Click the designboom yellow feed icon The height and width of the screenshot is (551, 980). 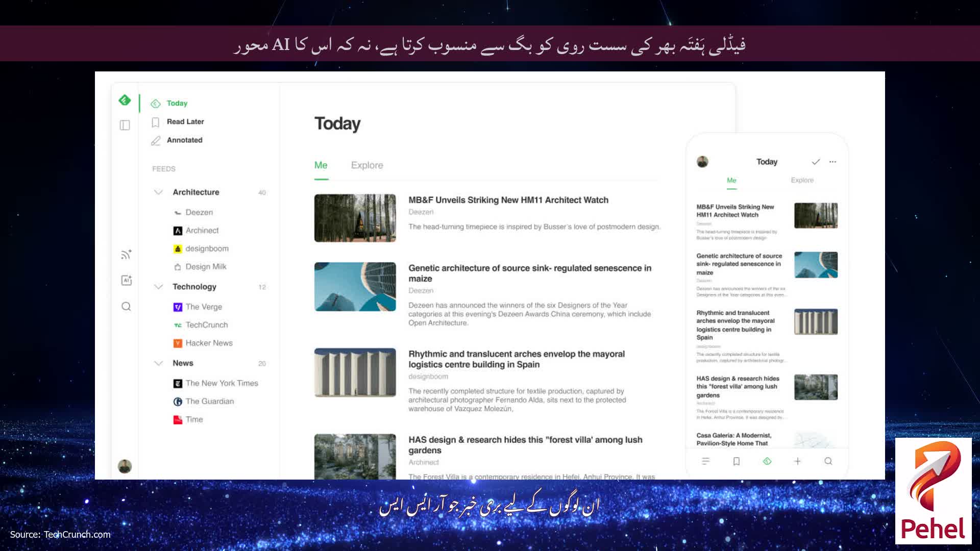[x=178, y=249]
